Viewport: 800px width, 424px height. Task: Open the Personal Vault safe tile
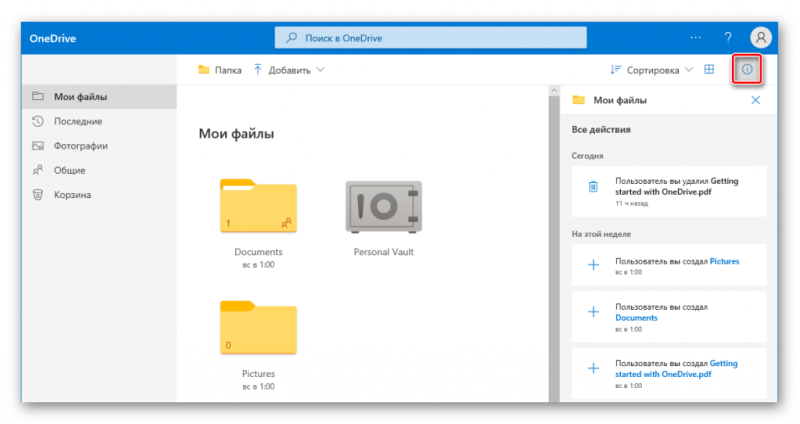tap(384, 207)
